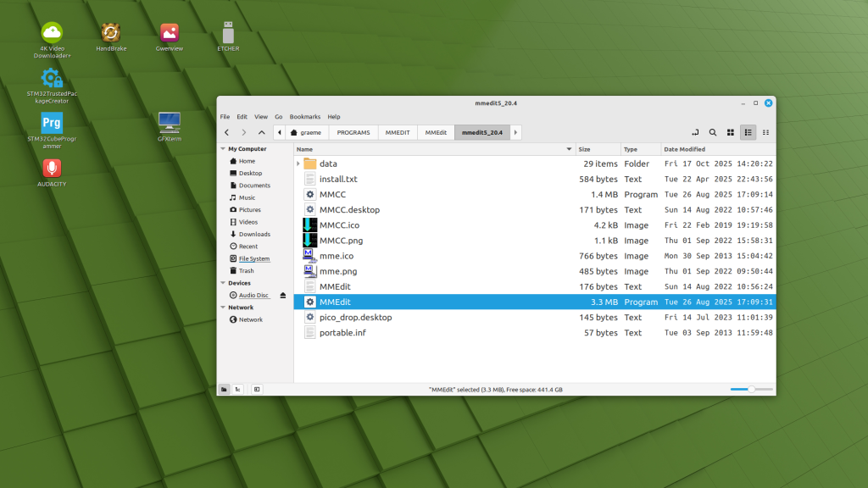Navigate back with the back arrow
The image size is (868, 488).
(226, 132)
